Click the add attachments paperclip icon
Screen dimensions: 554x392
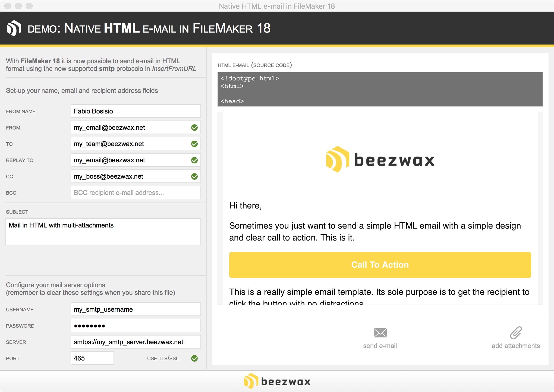point(515,333)
